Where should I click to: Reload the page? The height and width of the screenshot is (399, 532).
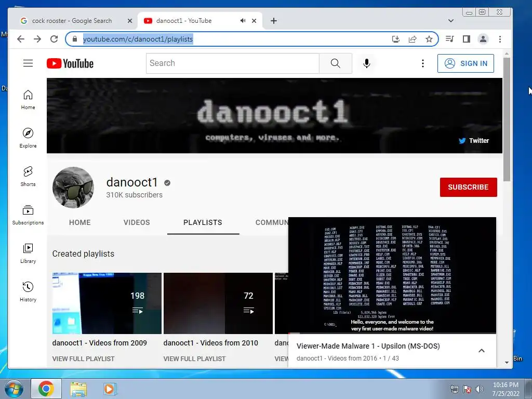[x=54, y=39]
